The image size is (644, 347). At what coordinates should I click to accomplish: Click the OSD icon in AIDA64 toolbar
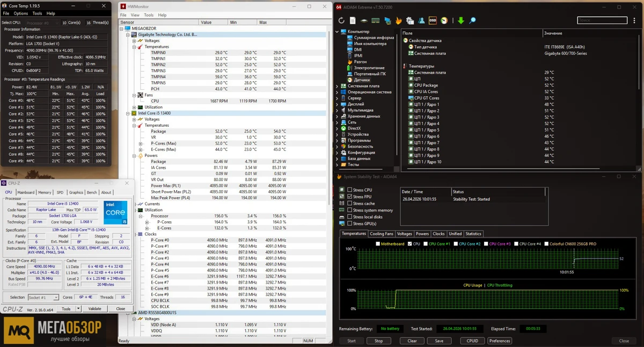tap(433, 20)
